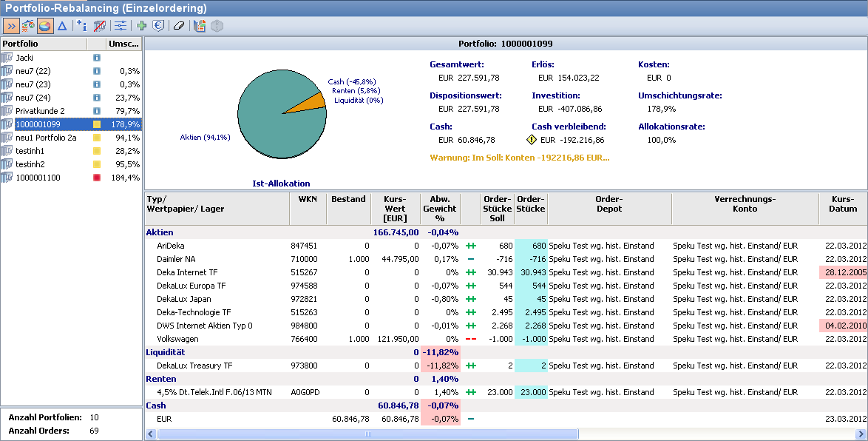Click the Order-Stücke cell for Volkswagen
Image resolution: width=868 pixels, height=441 pixels.
click(x=531, y=339)
